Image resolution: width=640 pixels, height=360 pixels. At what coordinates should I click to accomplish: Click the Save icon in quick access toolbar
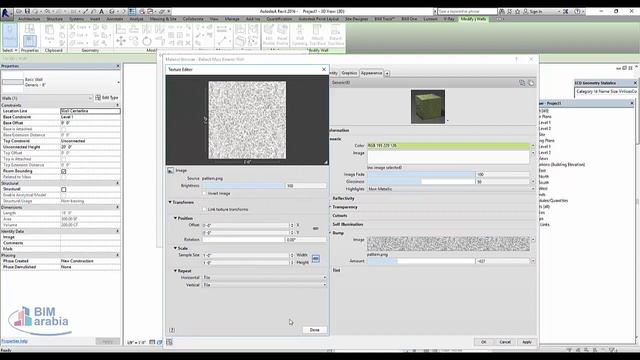point(27,11)
